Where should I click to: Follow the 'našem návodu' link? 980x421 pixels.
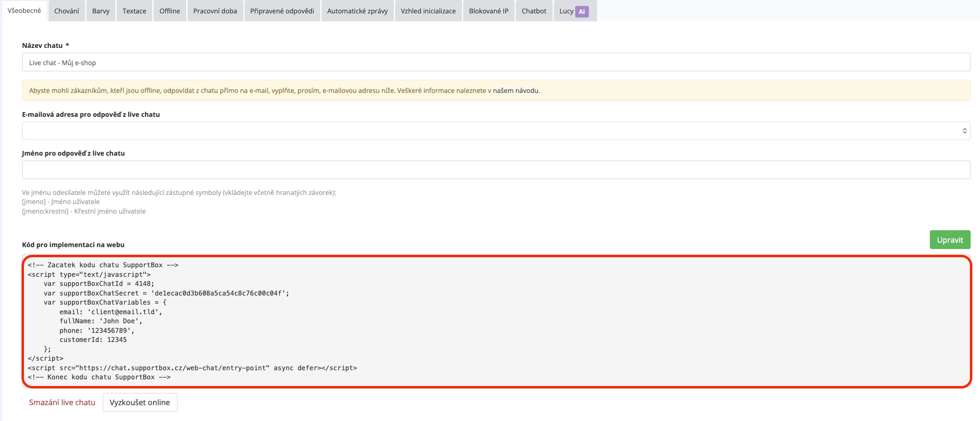click(x=515, y=91)
